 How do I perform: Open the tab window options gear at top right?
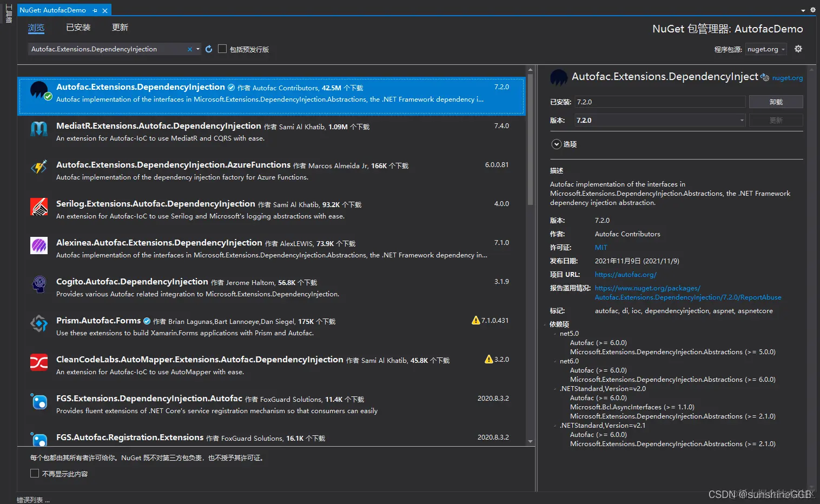(x=812, y=10)
